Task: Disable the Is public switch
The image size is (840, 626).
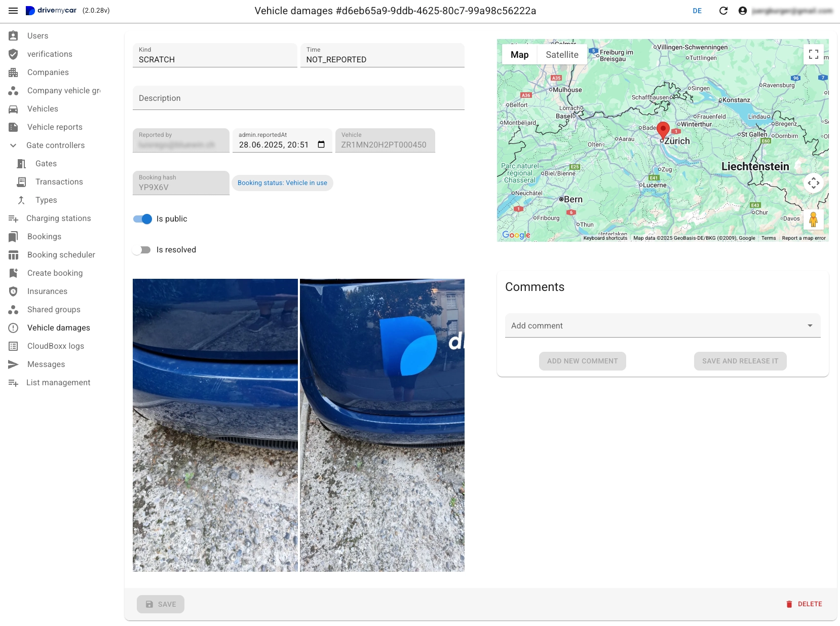Action: pyautogui.click(x=143, y=219)
